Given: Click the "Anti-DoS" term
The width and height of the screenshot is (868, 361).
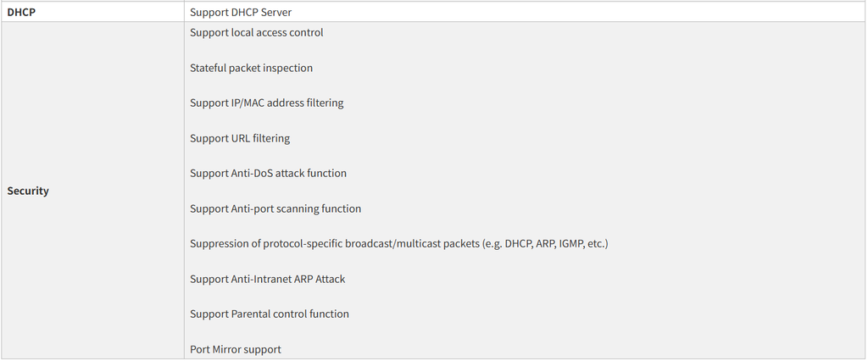Looking at the screenshot, I should tap(252, 174).
